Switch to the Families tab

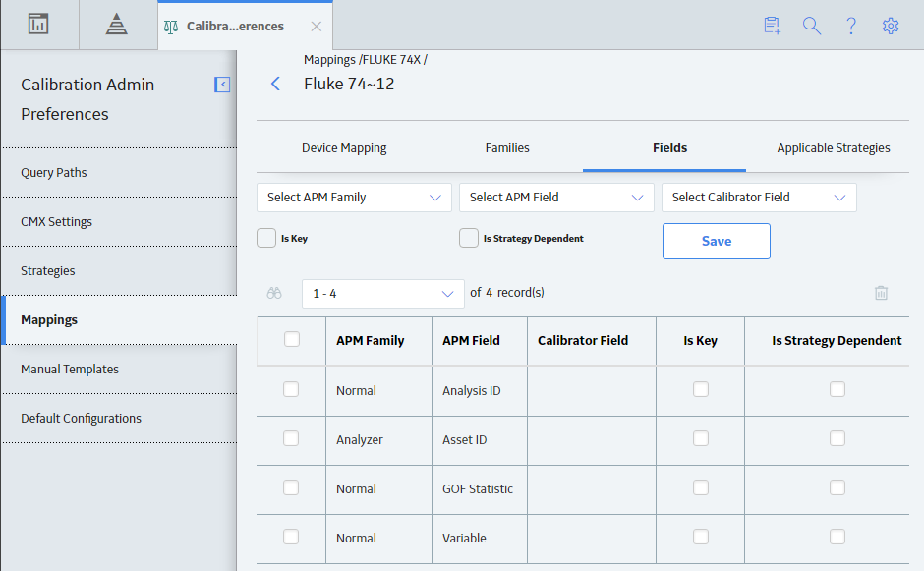(507, 147)
